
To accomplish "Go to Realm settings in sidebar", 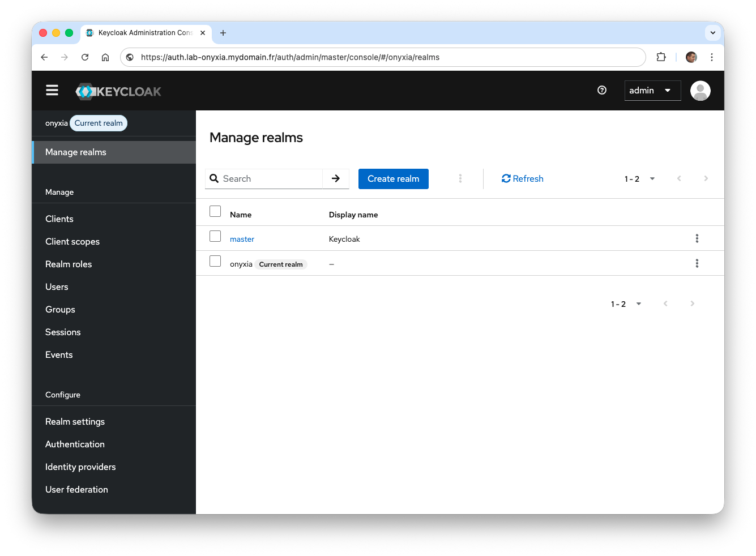I will point(75,422).
